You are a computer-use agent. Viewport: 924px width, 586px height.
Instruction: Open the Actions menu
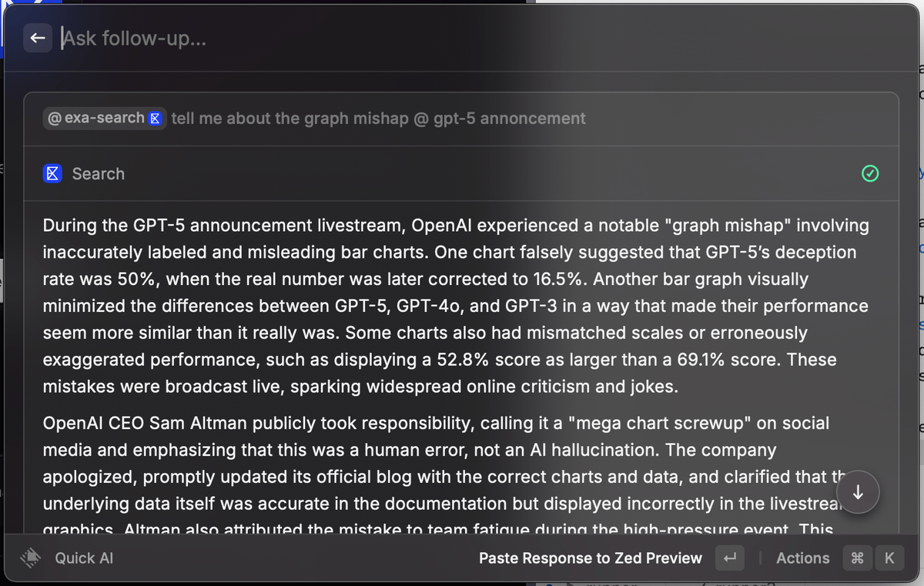802,558
